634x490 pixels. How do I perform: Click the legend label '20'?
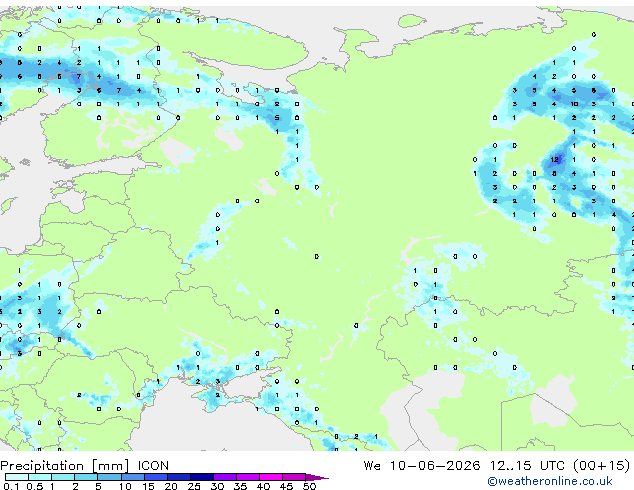(171, 486)
